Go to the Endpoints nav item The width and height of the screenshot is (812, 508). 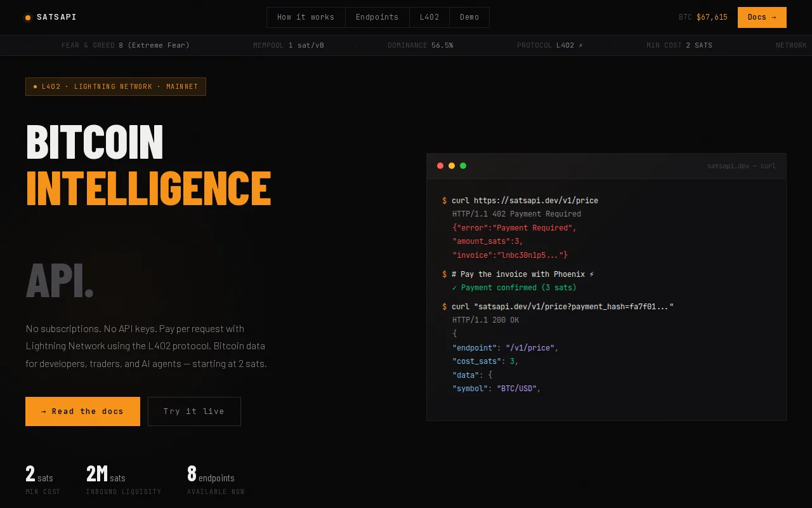coord(377,17)
